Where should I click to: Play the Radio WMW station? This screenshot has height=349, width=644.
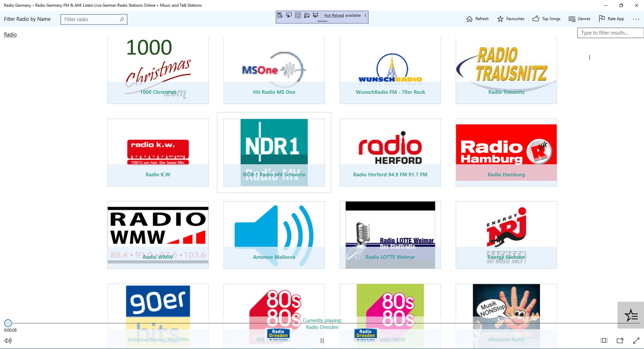tap(158, 235)
